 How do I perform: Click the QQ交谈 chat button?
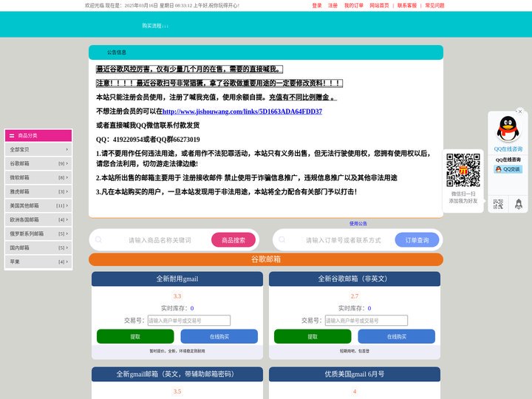508,169
